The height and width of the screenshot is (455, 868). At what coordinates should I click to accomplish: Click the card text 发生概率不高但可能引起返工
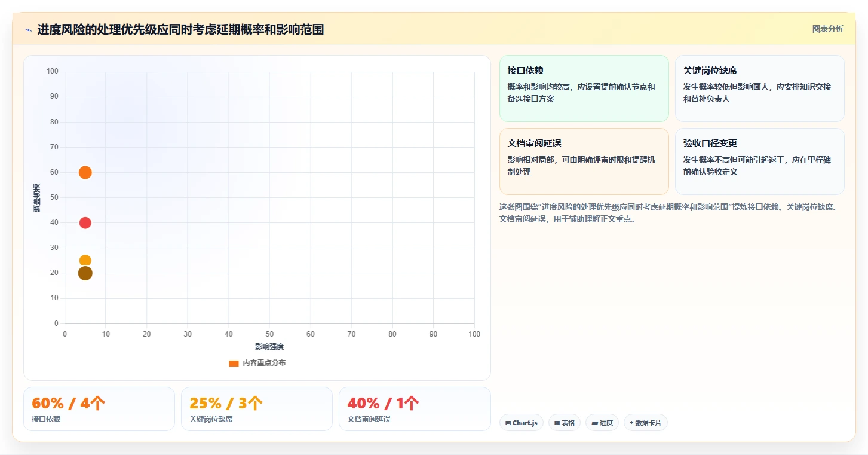pyautogui.click(x=757, y=166)
